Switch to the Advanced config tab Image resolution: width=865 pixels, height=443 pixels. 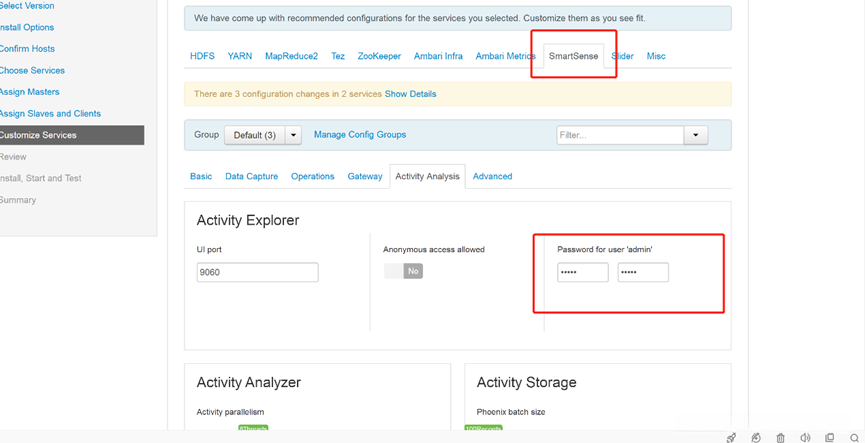pyautogui.click(x=492, y=176)
